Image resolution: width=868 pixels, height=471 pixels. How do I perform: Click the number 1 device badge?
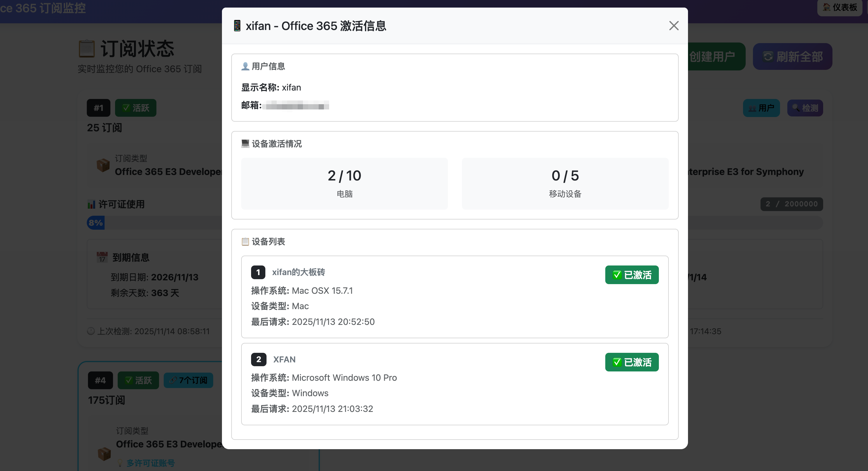tap(258, 272)
